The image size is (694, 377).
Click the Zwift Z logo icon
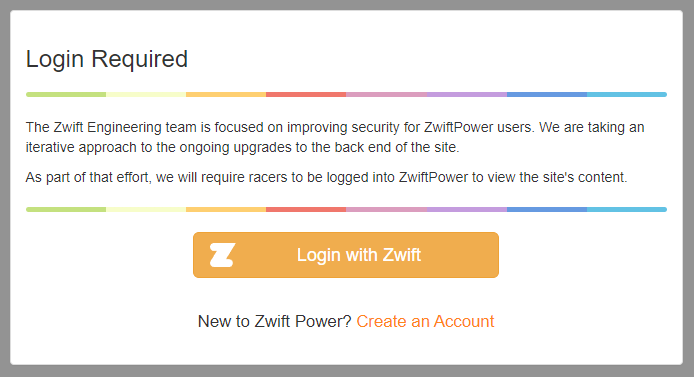(x=222, y=255)
